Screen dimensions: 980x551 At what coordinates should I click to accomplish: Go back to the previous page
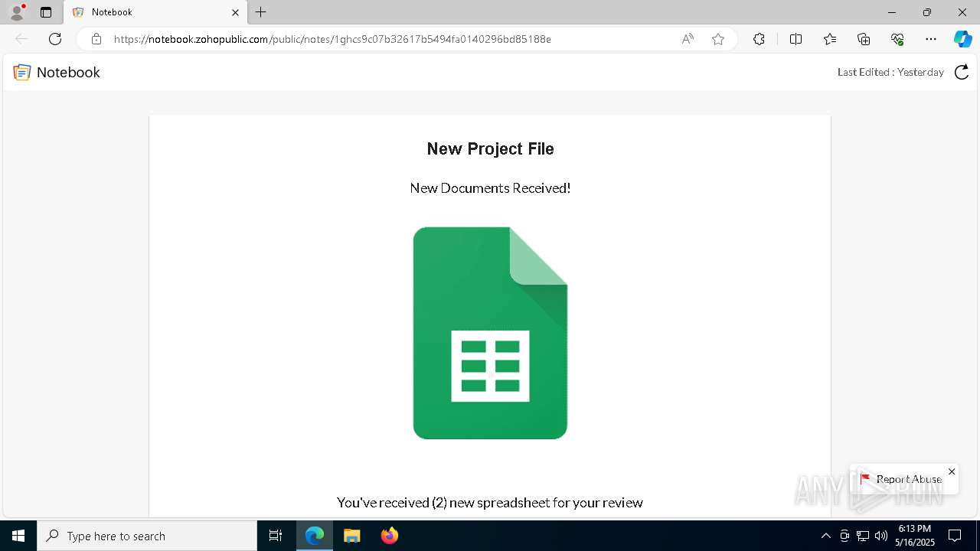pyautogui.click(x=21, y=39)
